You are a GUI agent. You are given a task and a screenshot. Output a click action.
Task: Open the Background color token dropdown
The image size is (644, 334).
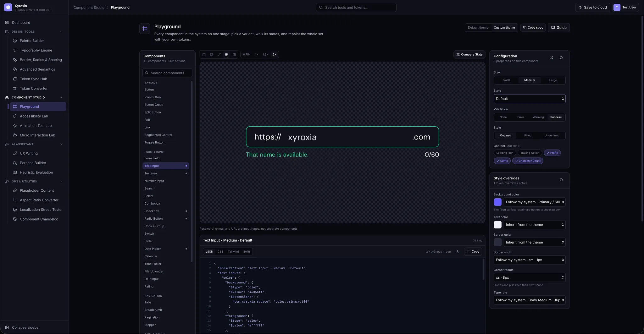click(x=535, y=202)
